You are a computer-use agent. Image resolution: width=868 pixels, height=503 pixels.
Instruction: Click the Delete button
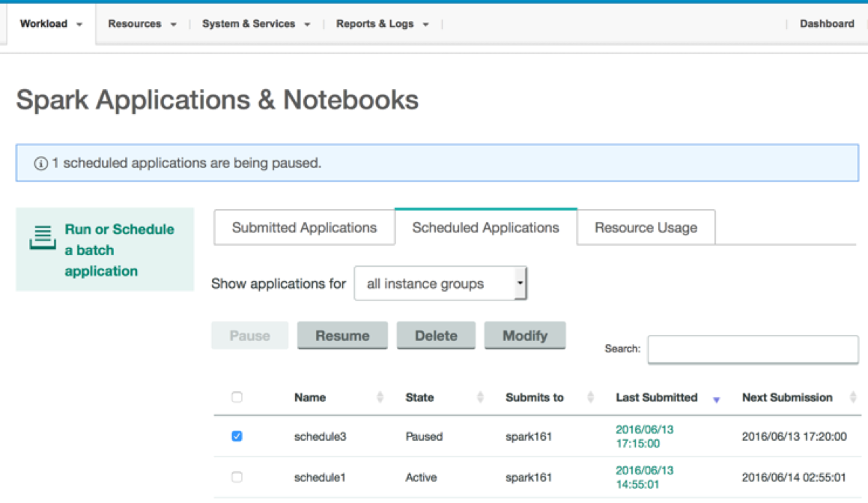point(436,336)
